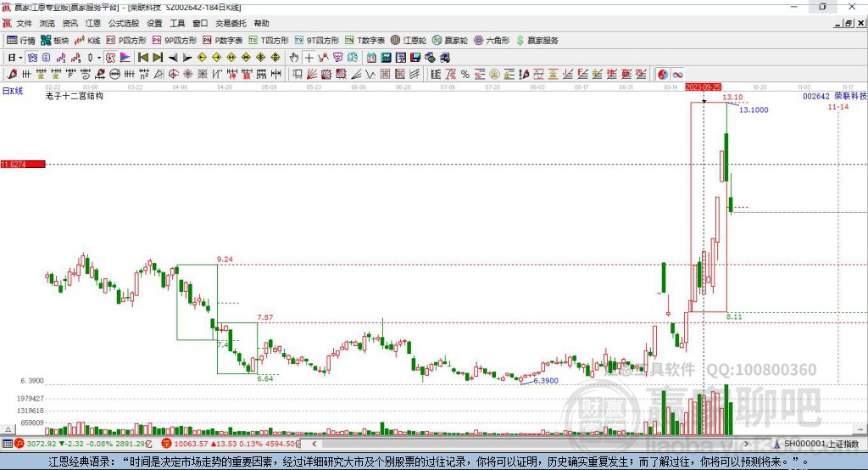Jump to last bar icon
The width and height of the screenshot is (868, 470).
(x=158, y=58)
